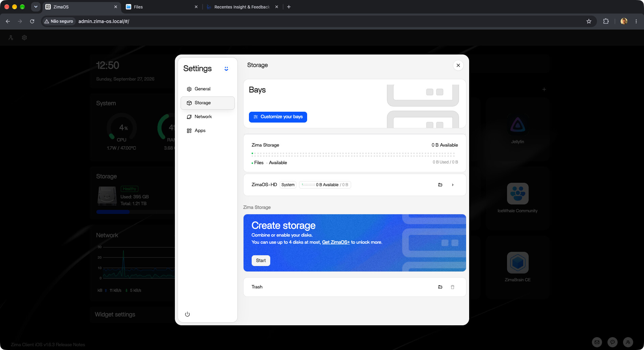Screen dimensions: 644x350
Task: Click the gear icon in dashboard top bar
Action: click(24, 38)
